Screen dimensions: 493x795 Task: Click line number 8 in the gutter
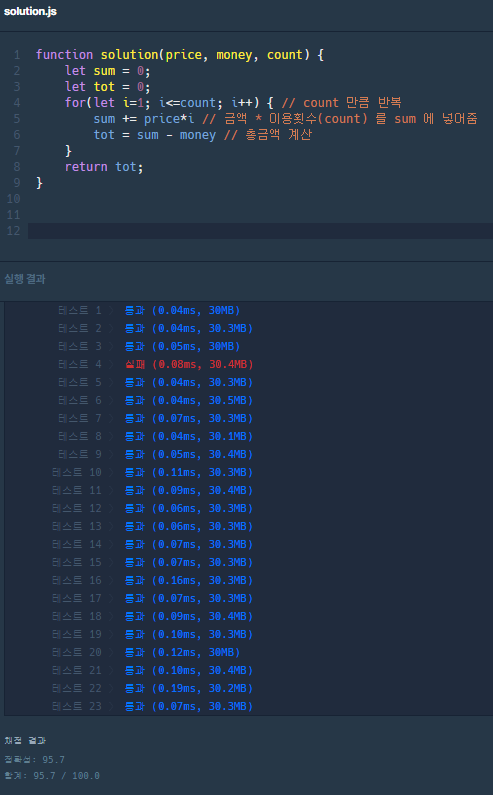(17, 167)
